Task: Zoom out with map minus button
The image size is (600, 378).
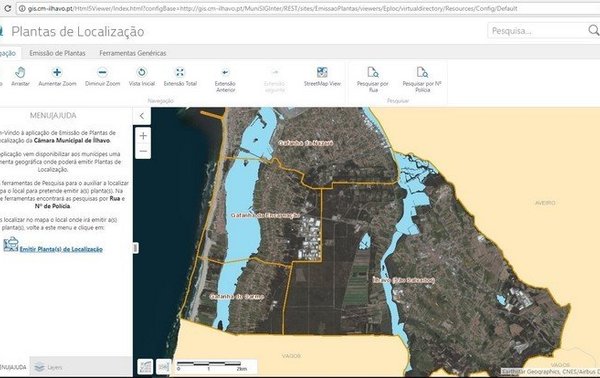Action: pyautogui.click(x=143, y=151)
